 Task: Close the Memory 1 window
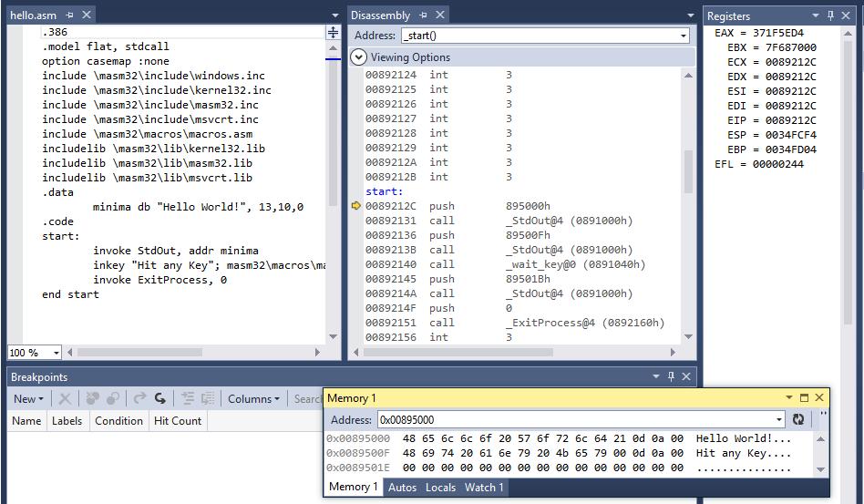[819, 397]
